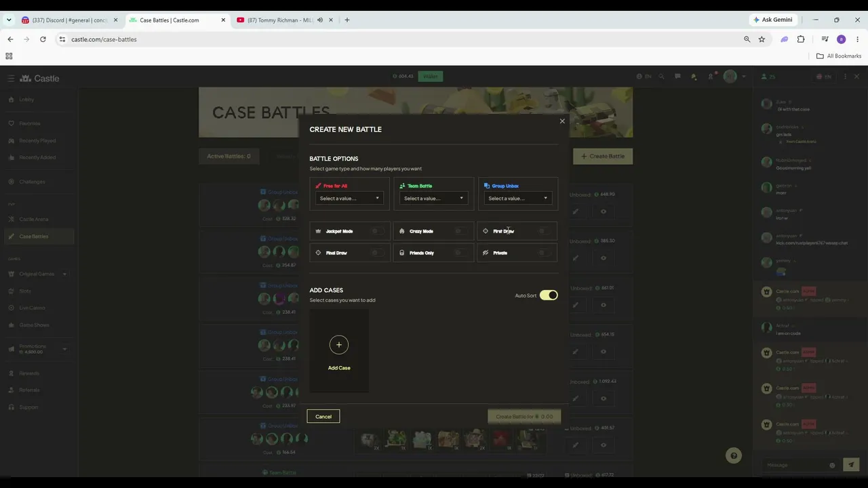Open the hamburger menu next to Castle logo
868x488 pixels.
point(11,79)
